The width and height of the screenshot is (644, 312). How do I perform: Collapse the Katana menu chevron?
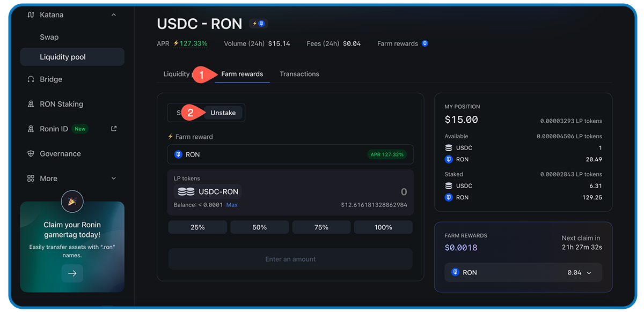(113, 15)
